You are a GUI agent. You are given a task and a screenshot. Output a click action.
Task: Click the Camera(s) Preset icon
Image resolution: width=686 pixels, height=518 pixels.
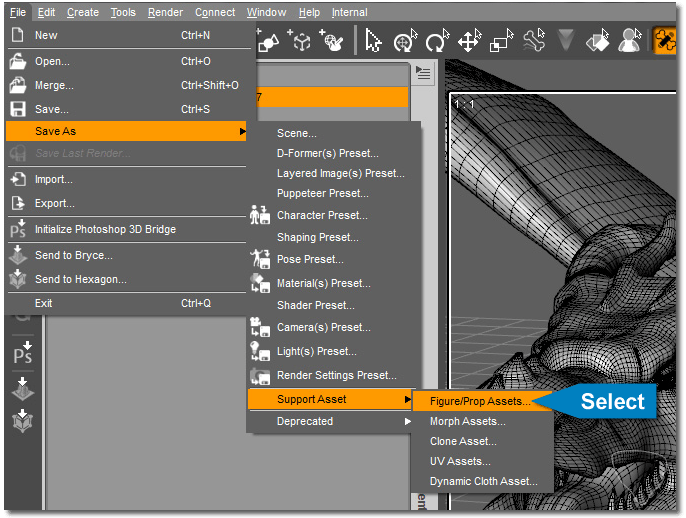pyautogui.click(x=260, y=327)
